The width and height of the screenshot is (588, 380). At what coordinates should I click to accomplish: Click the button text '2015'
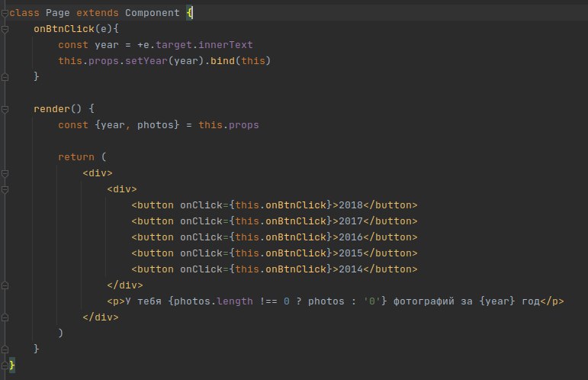pyautogui.click(x=351, y=253)
